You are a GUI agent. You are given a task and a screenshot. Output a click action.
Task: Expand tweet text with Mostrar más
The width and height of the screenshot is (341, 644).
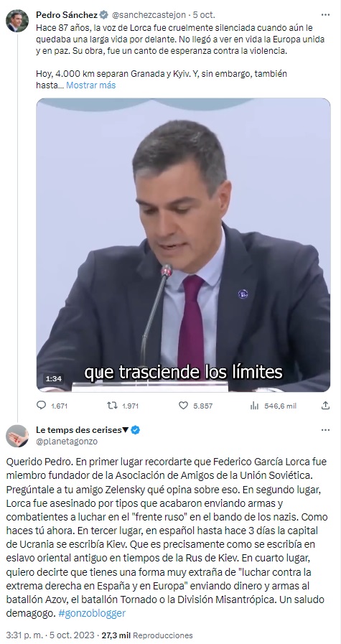(90, 85)
